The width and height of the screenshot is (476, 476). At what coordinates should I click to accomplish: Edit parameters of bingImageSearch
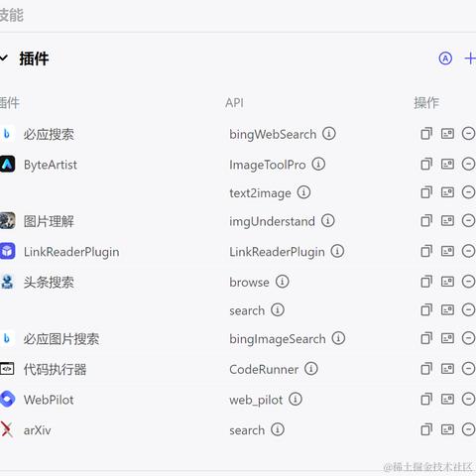(x=447, y=338)
